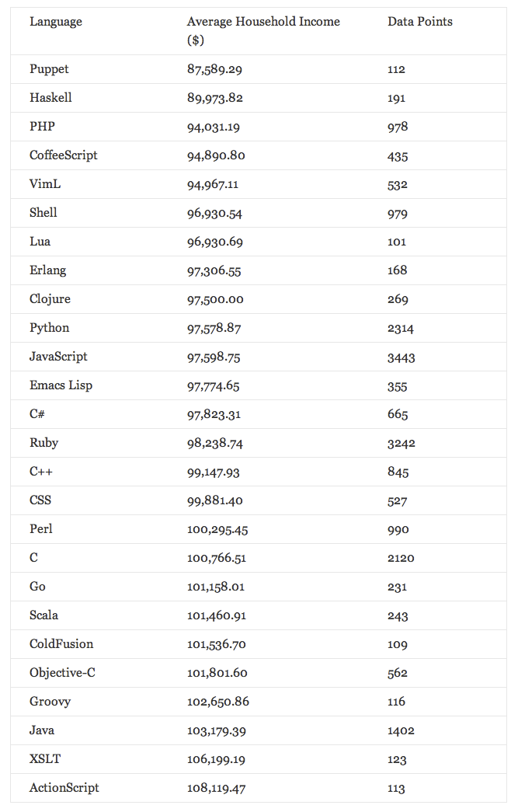Select the JavaScript row name
The height and width of the screenshot is (812, 518).
point(58,357)
